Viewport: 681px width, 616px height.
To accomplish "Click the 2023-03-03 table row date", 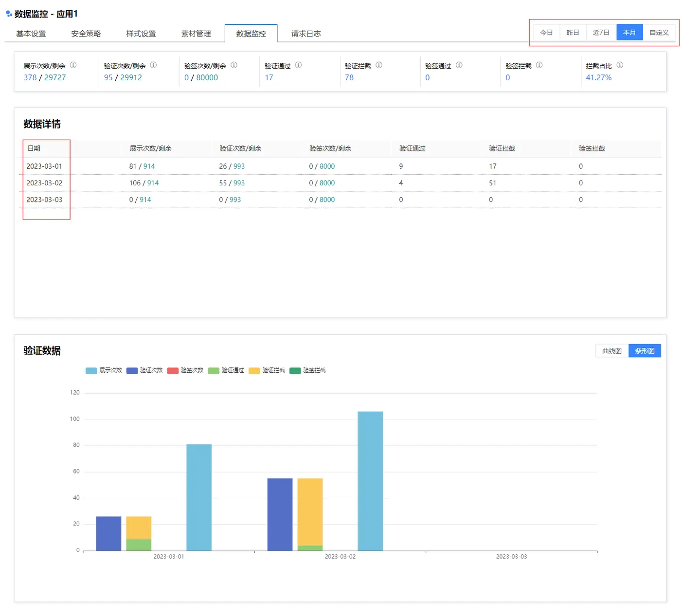I will tap(44, 199).
